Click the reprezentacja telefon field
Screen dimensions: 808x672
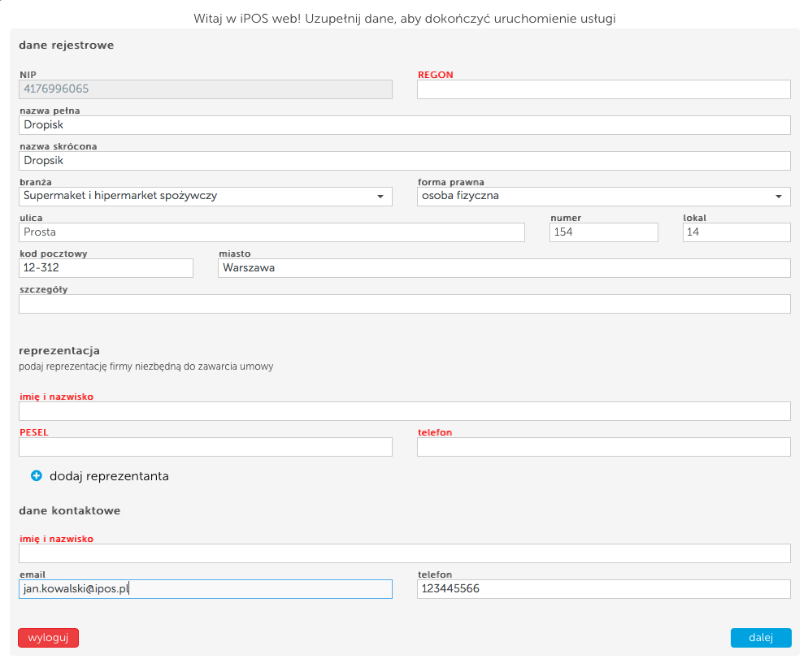click(603, 446)
